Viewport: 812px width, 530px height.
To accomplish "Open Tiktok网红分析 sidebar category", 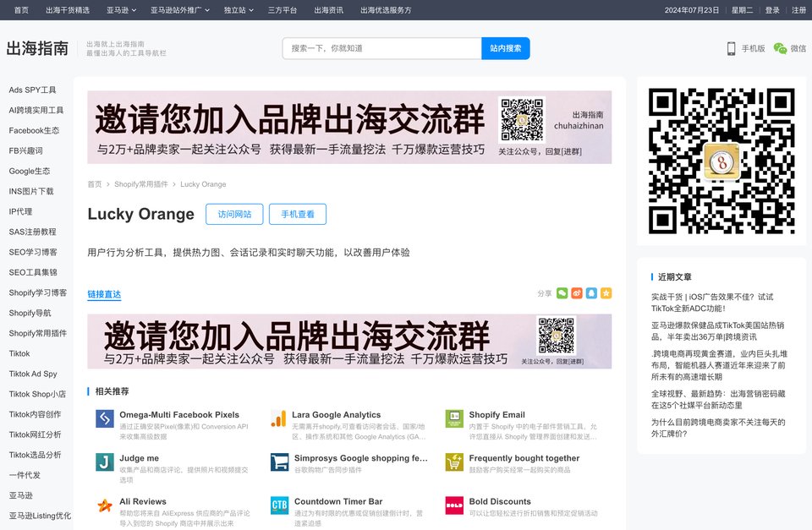I will pyautogui.click(x=36, y=434).
